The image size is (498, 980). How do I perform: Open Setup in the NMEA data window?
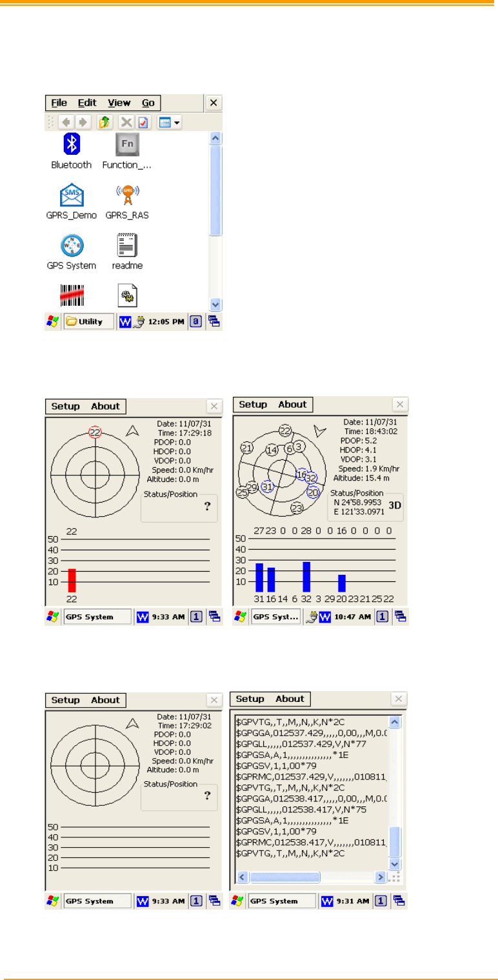coord(250,699)
